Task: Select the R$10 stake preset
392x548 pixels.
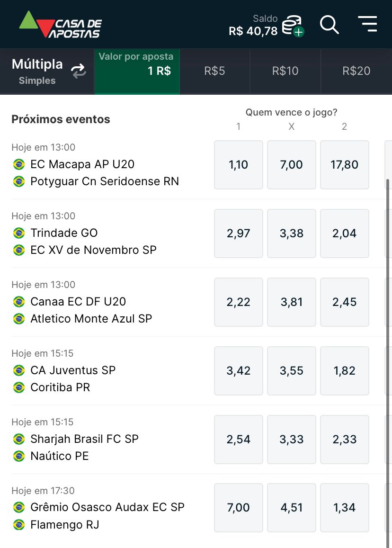Action: coord(285,71)
